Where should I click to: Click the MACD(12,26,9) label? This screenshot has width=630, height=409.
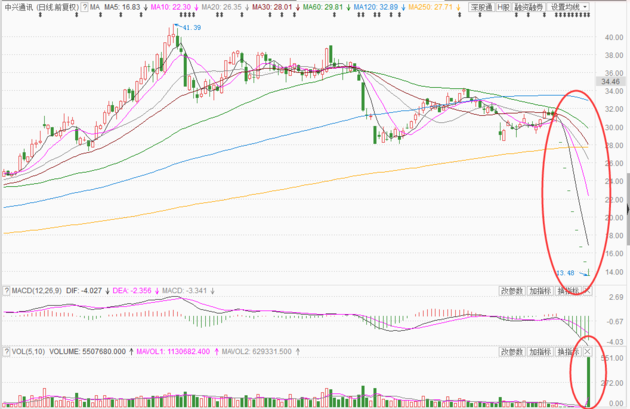pyautogui.click(x=37, y=290)
